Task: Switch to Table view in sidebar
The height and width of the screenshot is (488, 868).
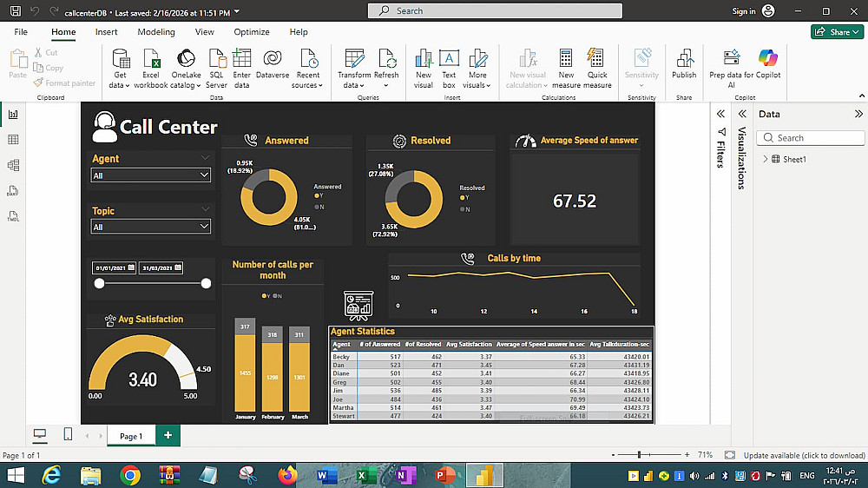Action: click(13, 140)
